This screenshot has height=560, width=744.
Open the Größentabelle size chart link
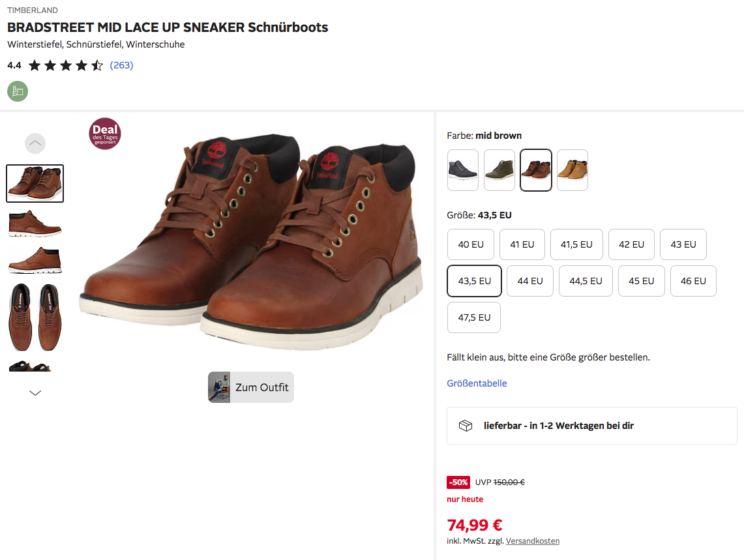[x=477, y=383]
